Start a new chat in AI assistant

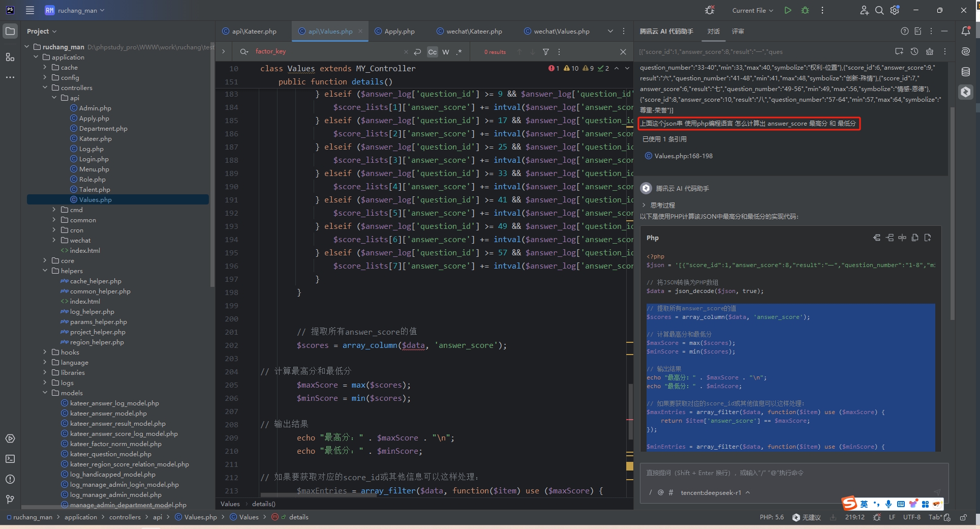pos(899,51)
